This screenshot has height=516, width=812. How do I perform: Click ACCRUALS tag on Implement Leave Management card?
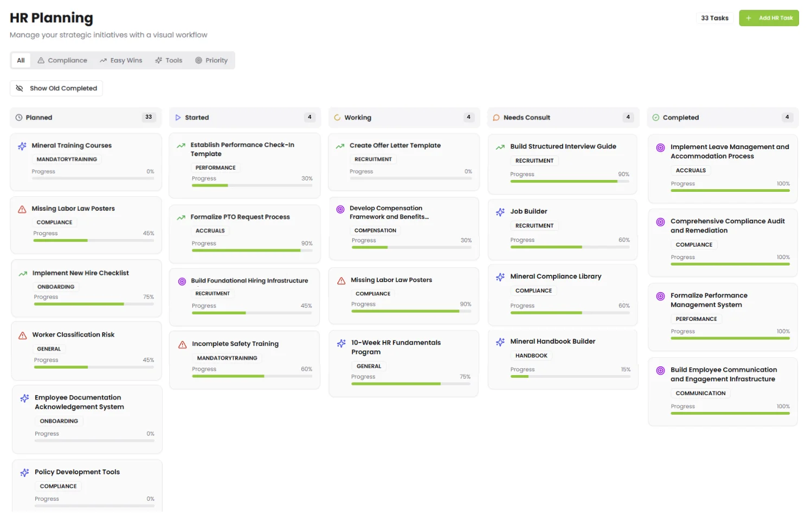tap(691, 170)
